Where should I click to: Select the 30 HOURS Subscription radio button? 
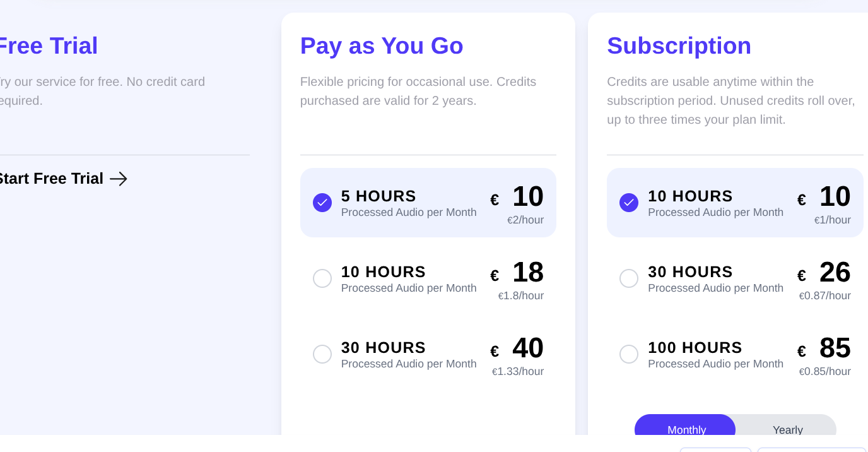629,278
